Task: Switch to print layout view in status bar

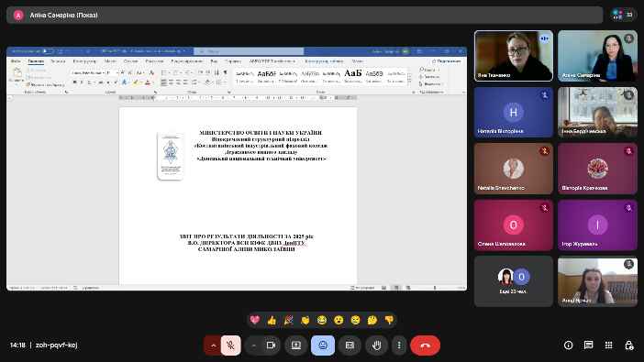Action: tap(396, 288)
